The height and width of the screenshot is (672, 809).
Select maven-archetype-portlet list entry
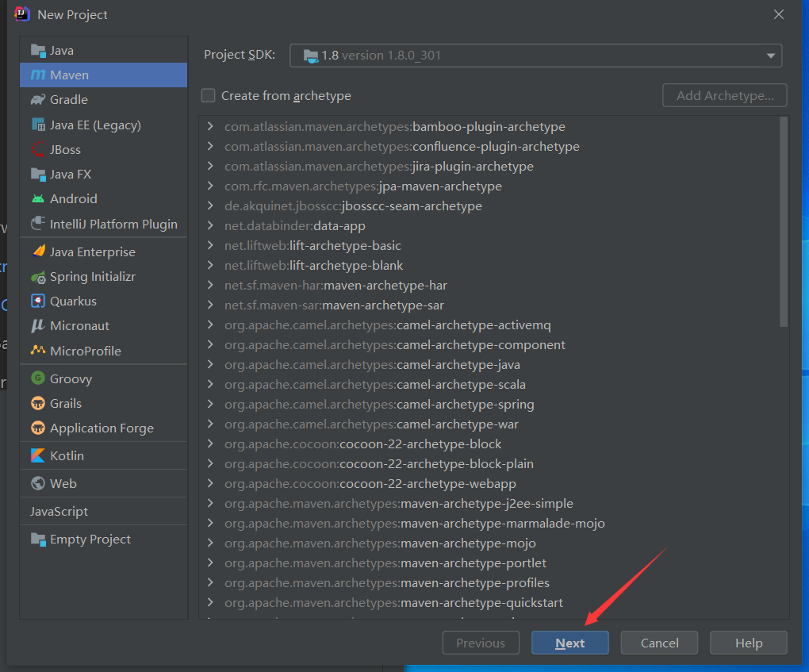click(385, 563)
